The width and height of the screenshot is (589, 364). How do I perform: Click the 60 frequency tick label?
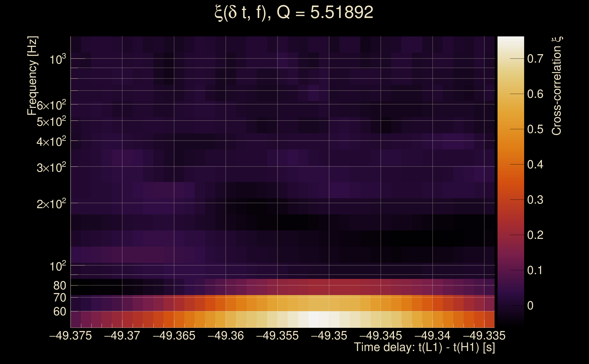tap(59, 311)
